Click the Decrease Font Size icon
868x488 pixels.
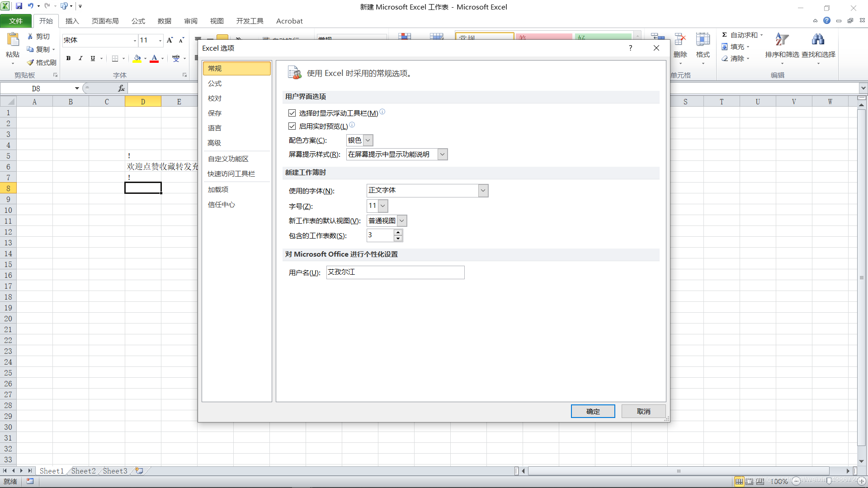pos(181,40)
